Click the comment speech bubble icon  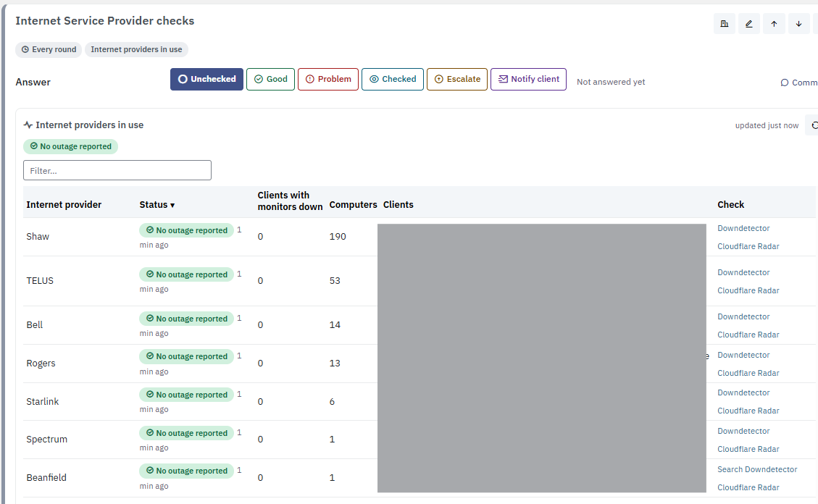[x=784, y=83]
